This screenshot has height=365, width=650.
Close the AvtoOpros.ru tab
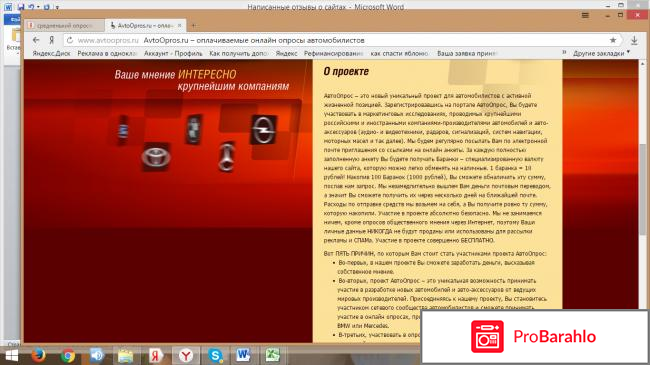click(179, 25)
